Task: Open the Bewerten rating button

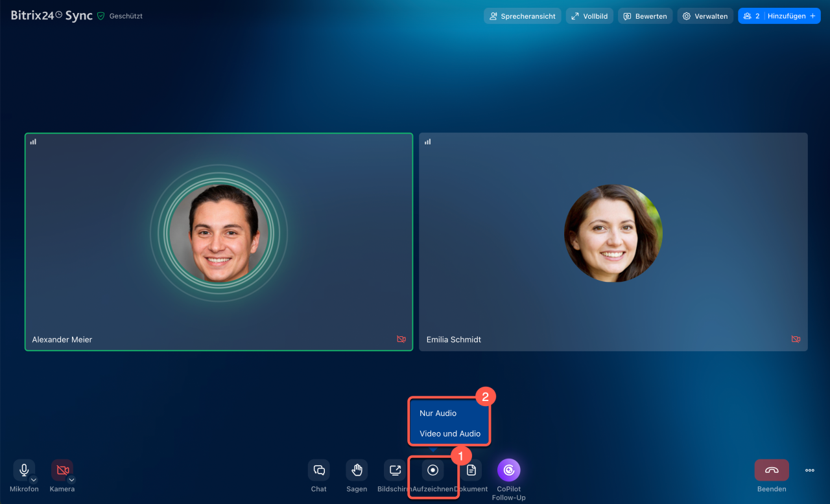Action: coord(645,16)
